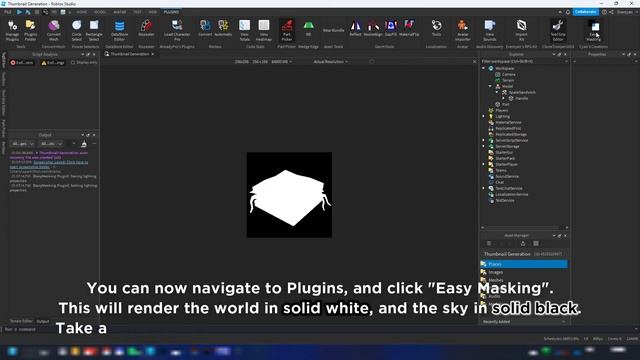Toggle the Script Analysis errors filter
The height and width of the screenshot is (360, 640).
[x=22, y=62]
